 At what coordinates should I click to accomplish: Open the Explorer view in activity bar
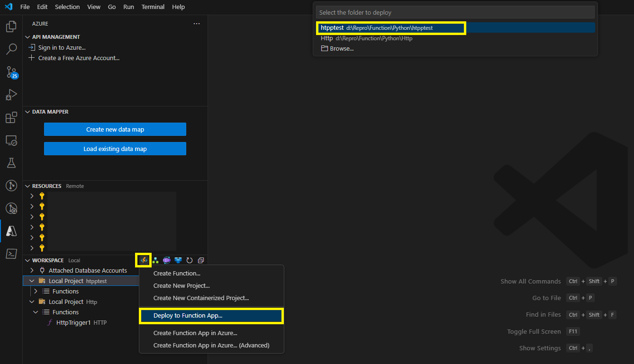pos(11,27)
